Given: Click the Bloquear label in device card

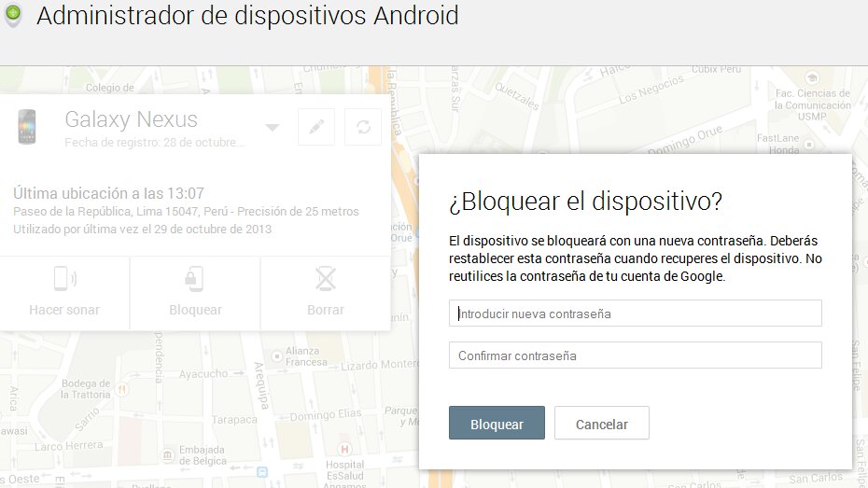Looking at the screenshot, I should pos(195,310).
